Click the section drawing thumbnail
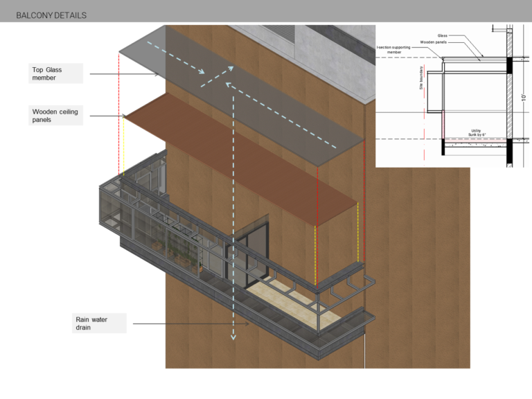Viewport: 532px width, 399px height. click(x=453, y=96)
